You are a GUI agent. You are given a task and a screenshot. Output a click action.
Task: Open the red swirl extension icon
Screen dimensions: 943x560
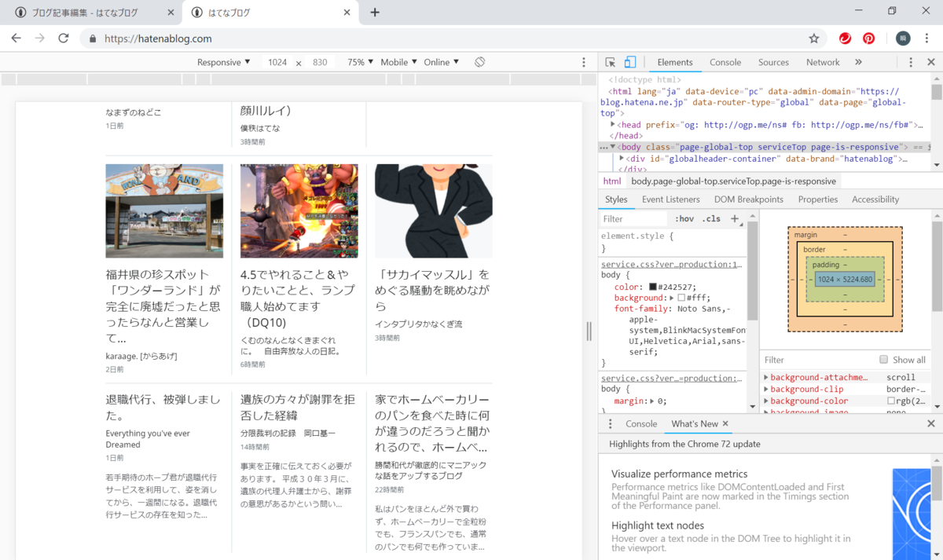point(845,38)
